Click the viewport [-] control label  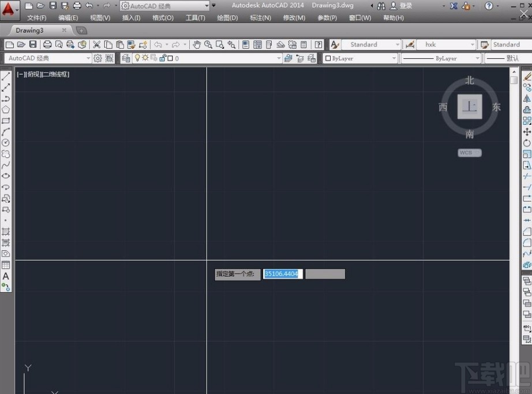point(20,75)
